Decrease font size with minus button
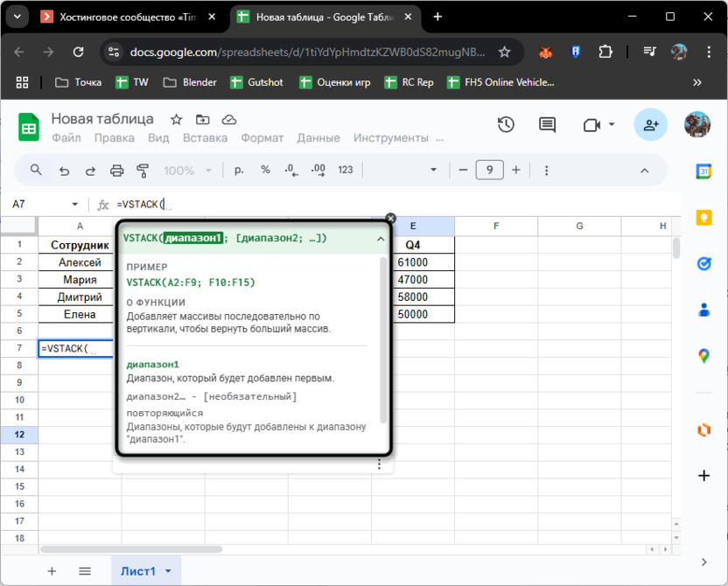 pos(462,171)
